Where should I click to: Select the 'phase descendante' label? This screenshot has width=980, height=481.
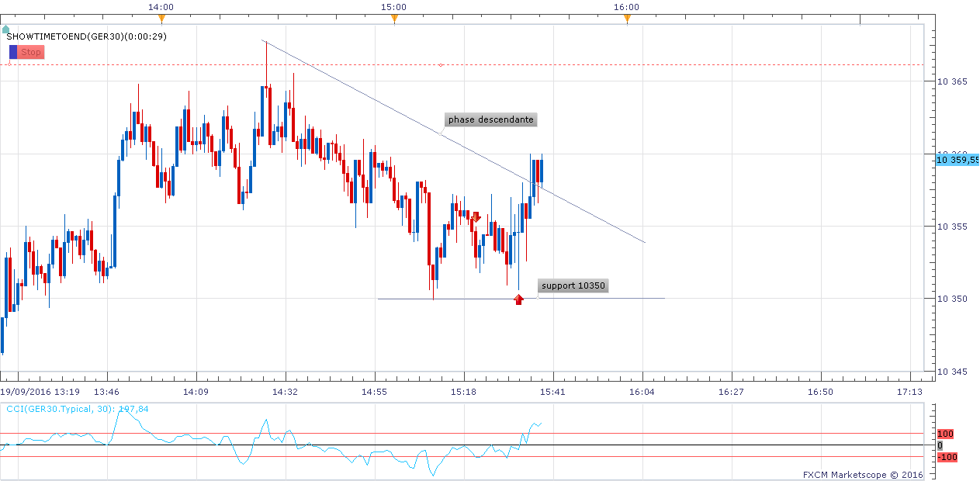pos(491,119)
